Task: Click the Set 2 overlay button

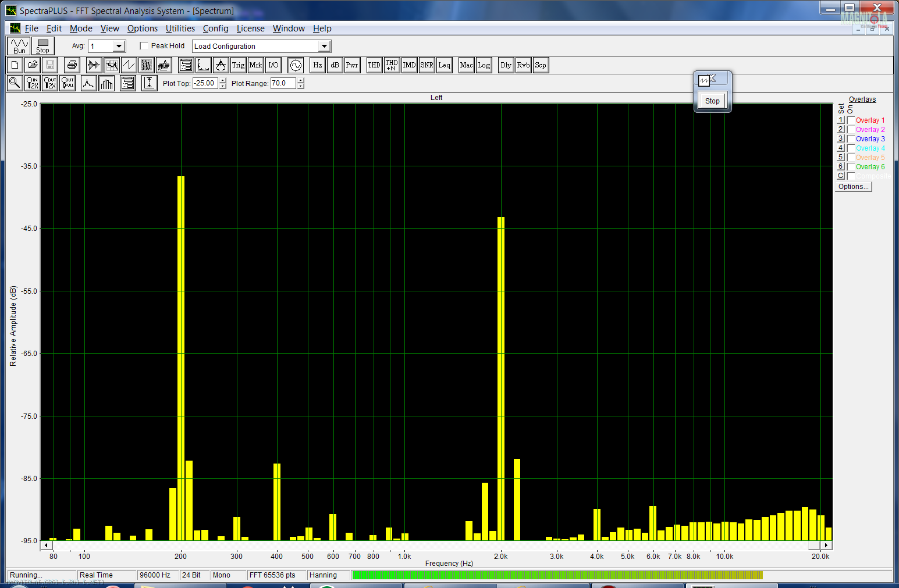Action: (841, 130)
